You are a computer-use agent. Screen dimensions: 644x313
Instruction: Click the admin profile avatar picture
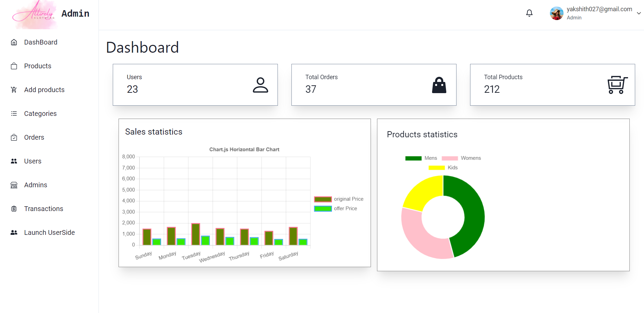pos(556,13)
